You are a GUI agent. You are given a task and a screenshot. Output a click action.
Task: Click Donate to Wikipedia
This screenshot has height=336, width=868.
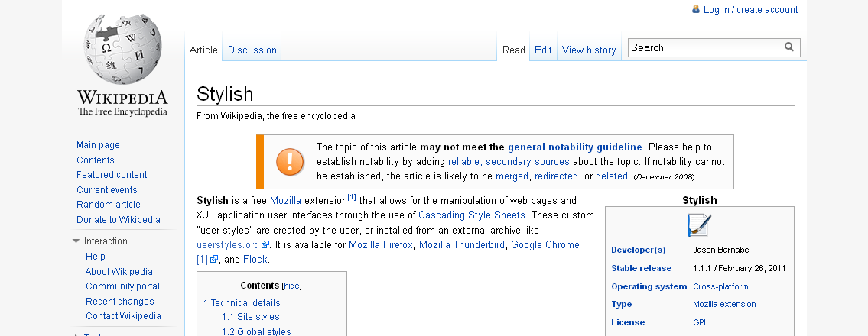pyautogui.click(x=119, y=219)
